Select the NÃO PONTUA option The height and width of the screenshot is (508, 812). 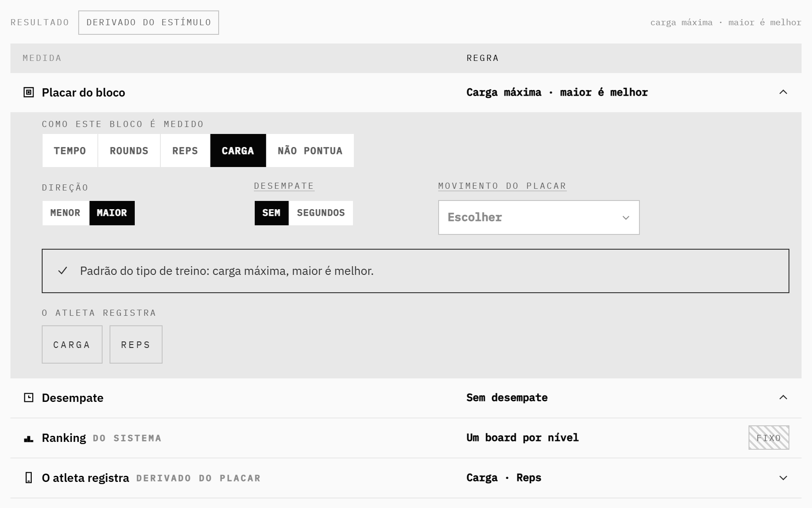(x=310, y=150)
